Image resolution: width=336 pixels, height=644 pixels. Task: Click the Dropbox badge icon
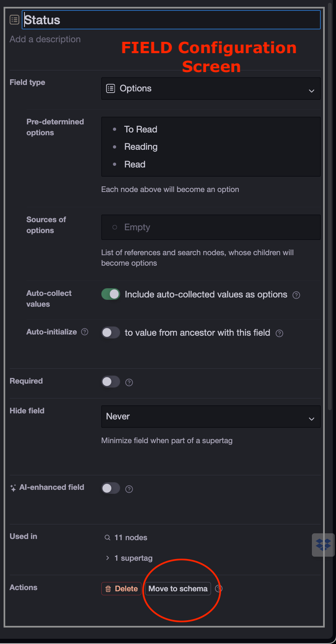tap(323, 545)
